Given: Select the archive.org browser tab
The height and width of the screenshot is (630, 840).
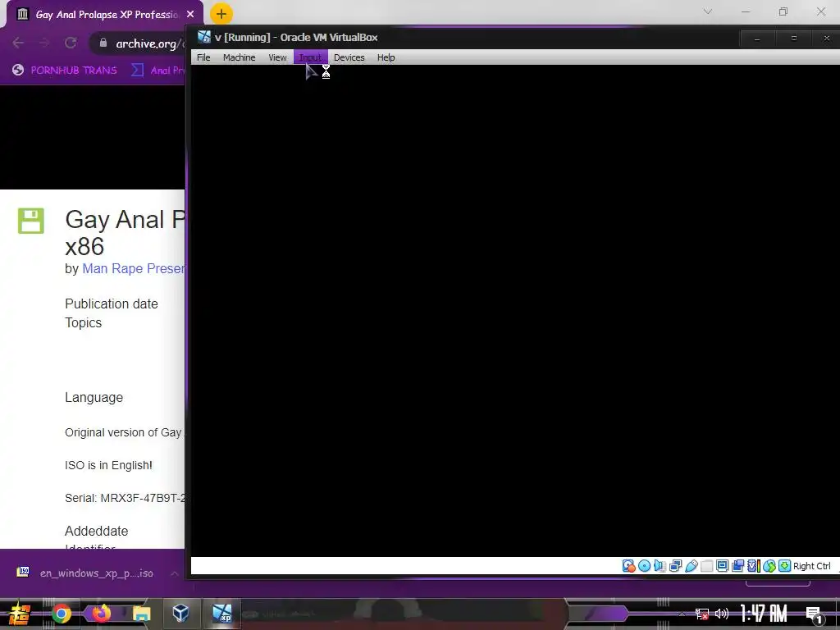Looking at the screenshot, I should (x=105, y=15).
